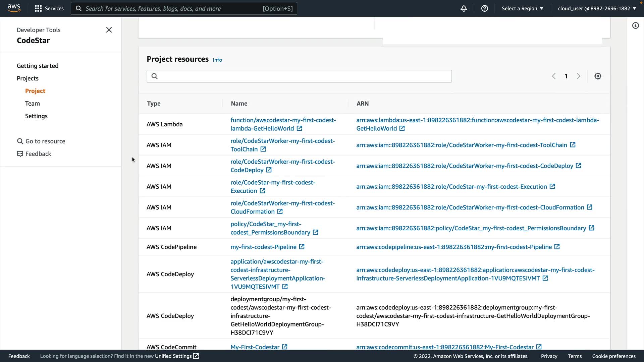The image size is (644, 362).
Task: Open the my-first-codest-Pipeline link
Action: [x=263, y=247]
